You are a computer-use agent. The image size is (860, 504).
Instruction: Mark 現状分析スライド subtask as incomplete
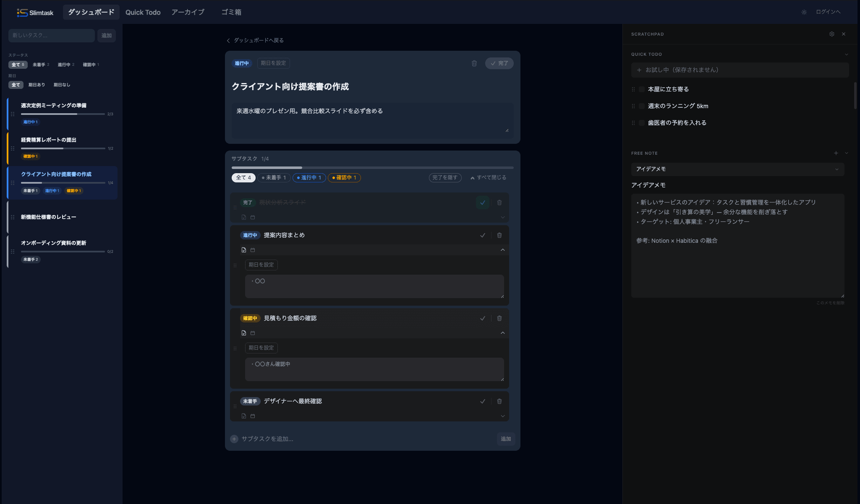coord(482,203)
